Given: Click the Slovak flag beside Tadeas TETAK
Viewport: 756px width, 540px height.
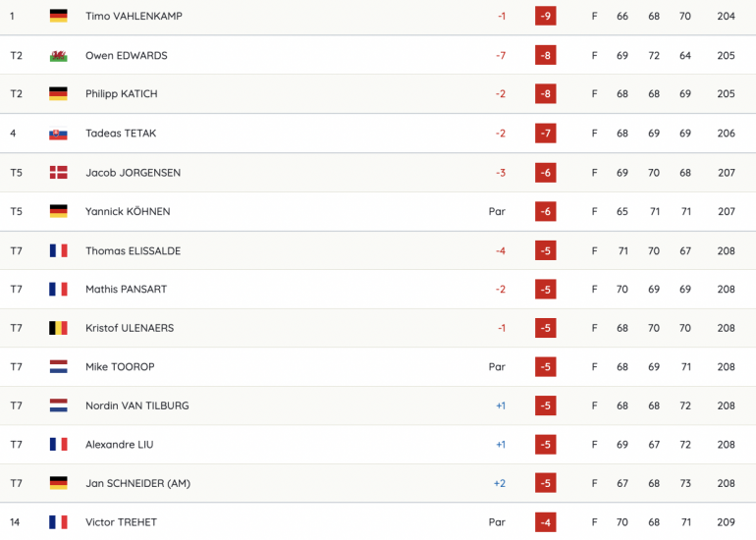Looking at the screenshot, I should pyautogui.click(x=58, y=134).
